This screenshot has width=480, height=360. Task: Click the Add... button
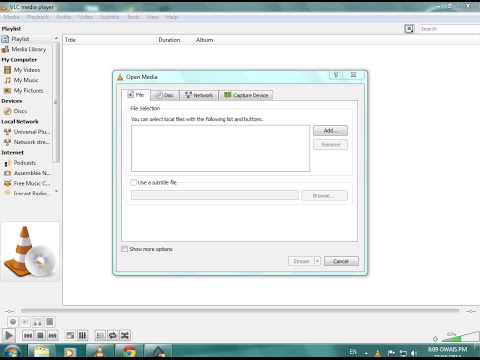pyautogui.click(x=330, y=131)
